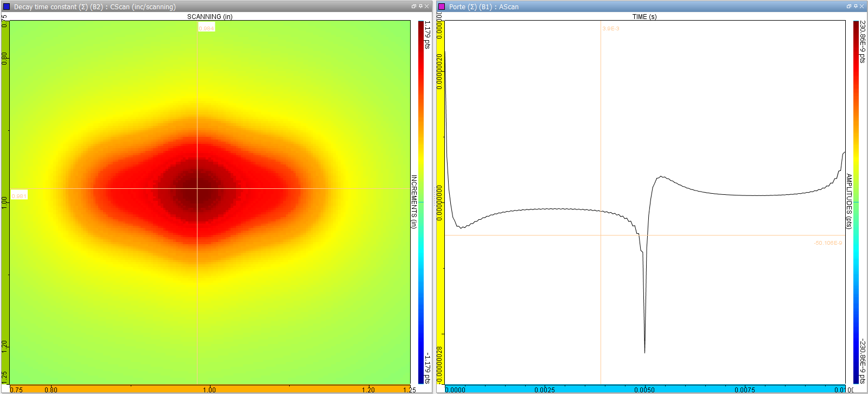Pin the CScan Decay time constant panel
This screenshot has width=868, height=394.
(420, 7)
